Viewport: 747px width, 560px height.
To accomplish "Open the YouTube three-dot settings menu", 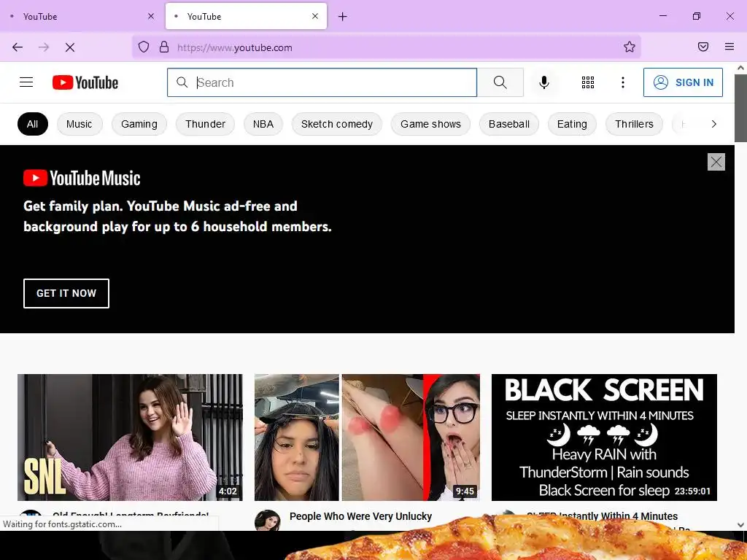I will coord(623,82).
